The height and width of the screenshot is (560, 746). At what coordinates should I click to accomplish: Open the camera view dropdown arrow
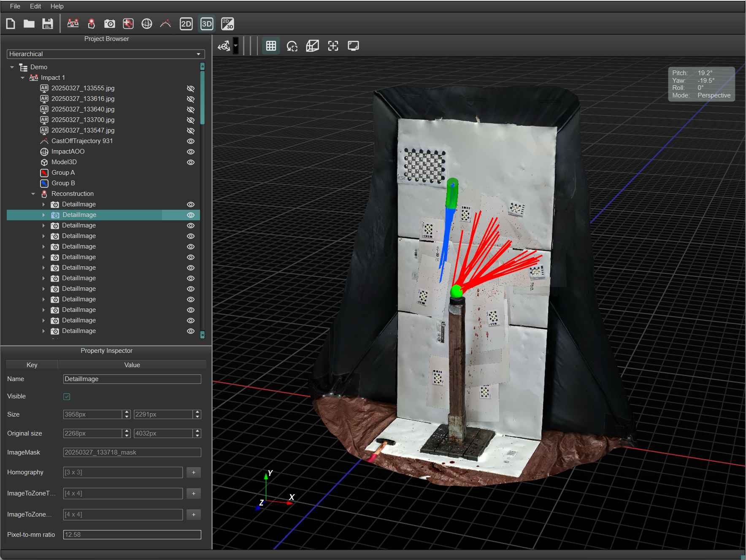(235, 46)
